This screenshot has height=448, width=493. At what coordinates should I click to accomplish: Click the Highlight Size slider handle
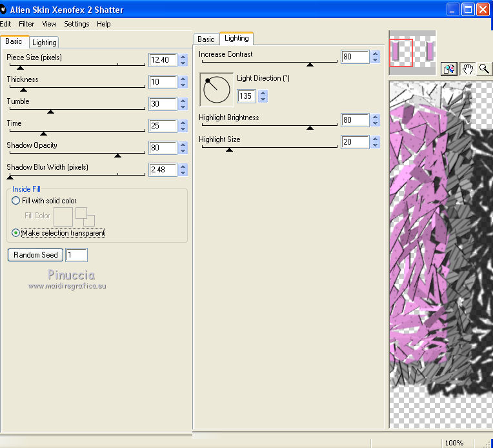point(230,150)
